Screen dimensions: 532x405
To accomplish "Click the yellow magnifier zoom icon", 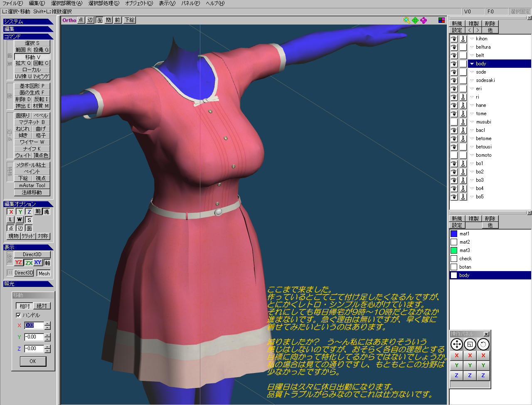I will point(406,20).
